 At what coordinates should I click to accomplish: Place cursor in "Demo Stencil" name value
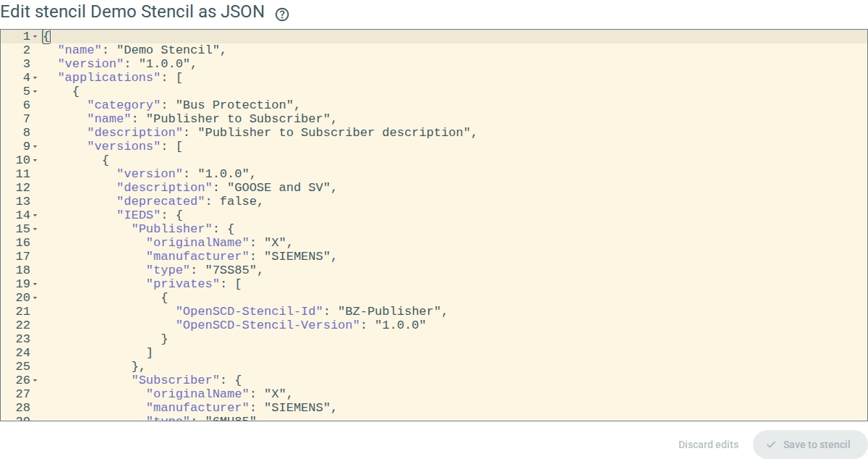click(x=168, y=50)
